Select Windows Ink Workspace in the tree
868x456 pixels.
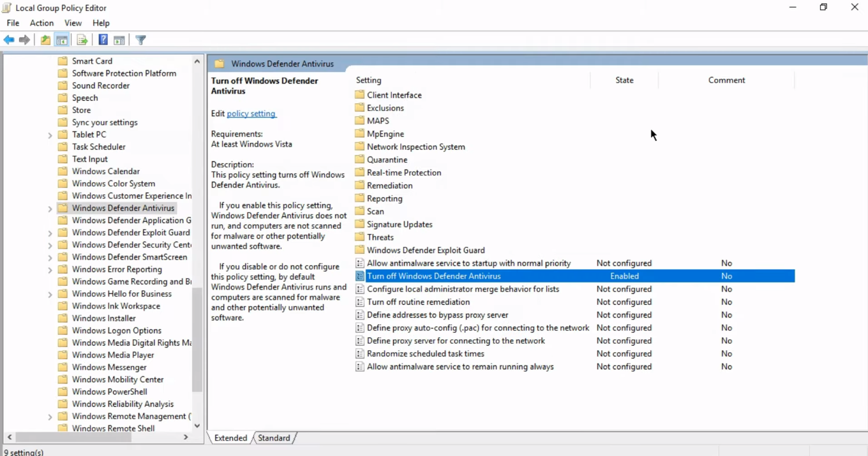click(x=116, y=306)
